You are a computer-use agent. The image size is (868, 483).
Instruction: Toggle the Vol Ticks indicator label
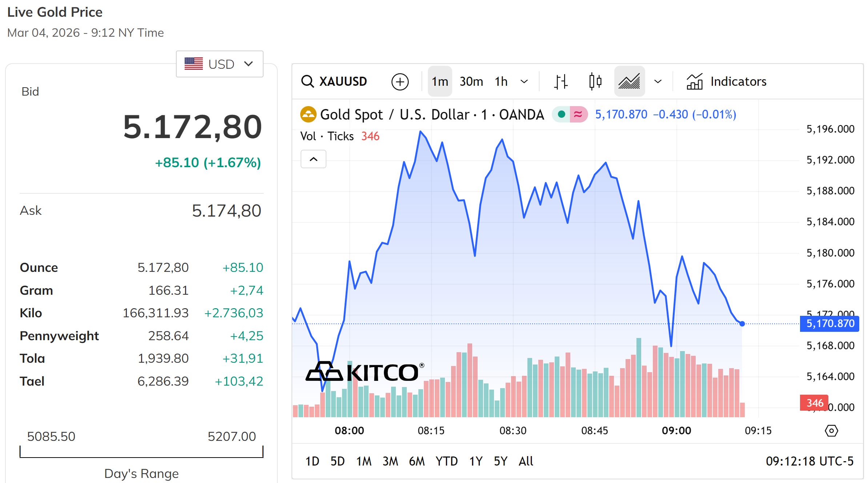(x=327, y=136)
